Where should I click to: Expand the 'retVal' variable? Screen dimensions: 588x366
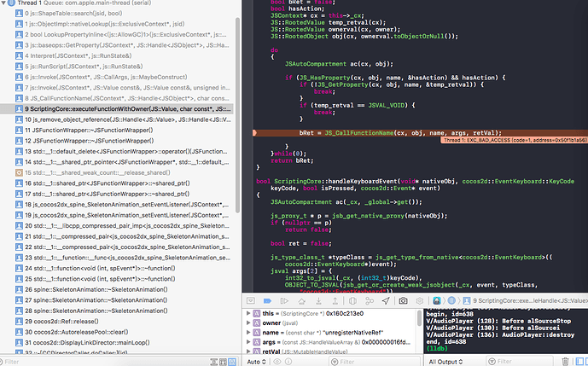coord(247,351)
